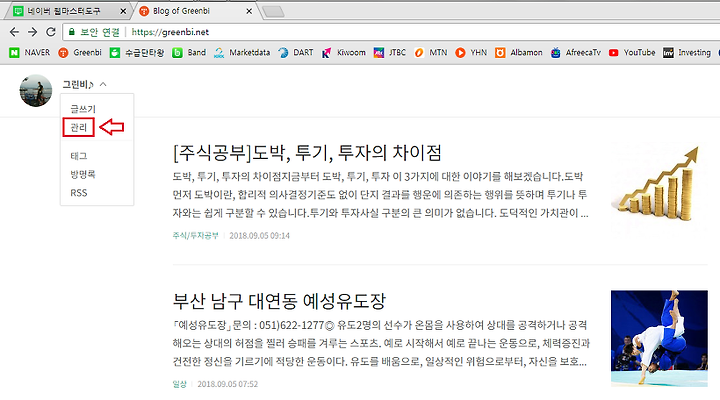
Task: Reload the page with refresh icon
Action: point(51,32)
